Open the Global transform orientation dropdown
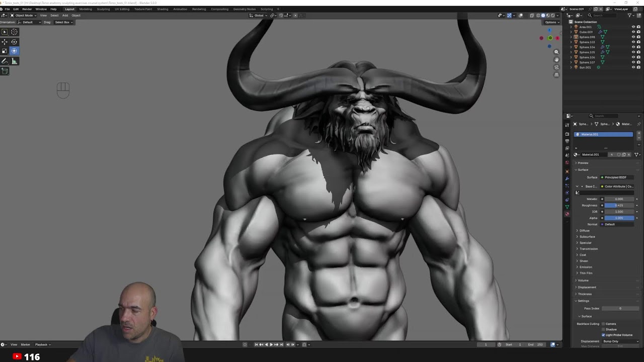 (x=259, y=15)
